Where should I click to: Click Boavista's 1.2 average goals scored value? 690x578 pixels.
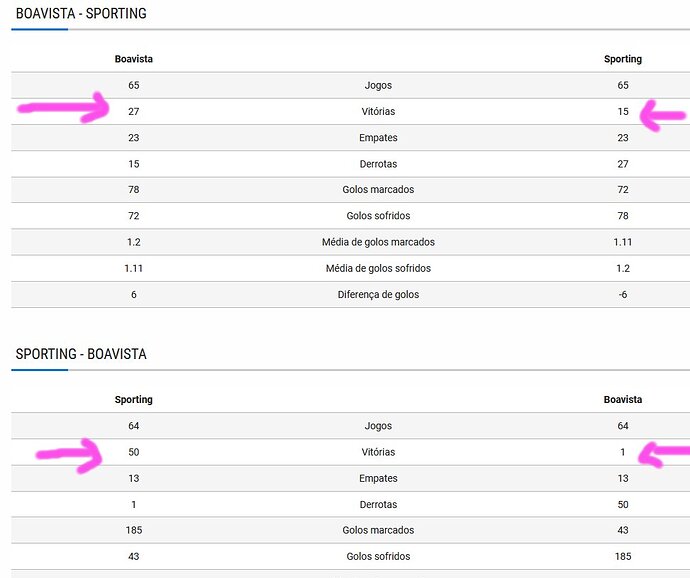(134, 242)
